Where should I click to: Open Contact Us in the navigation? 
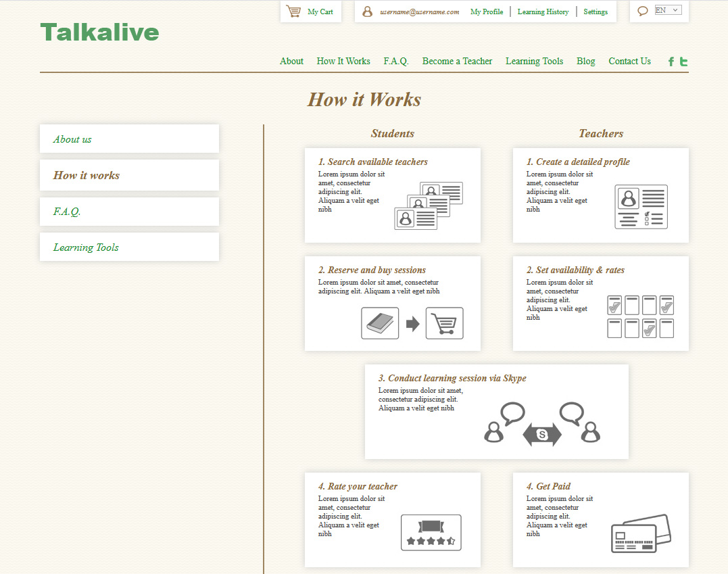click(629, 61)
